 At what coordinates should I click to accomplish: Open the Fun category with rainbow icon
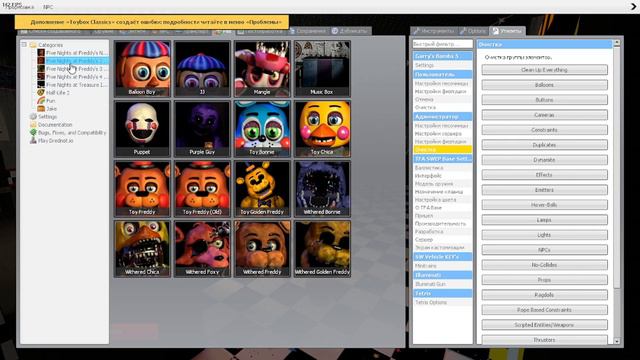[x=46, y=100]
